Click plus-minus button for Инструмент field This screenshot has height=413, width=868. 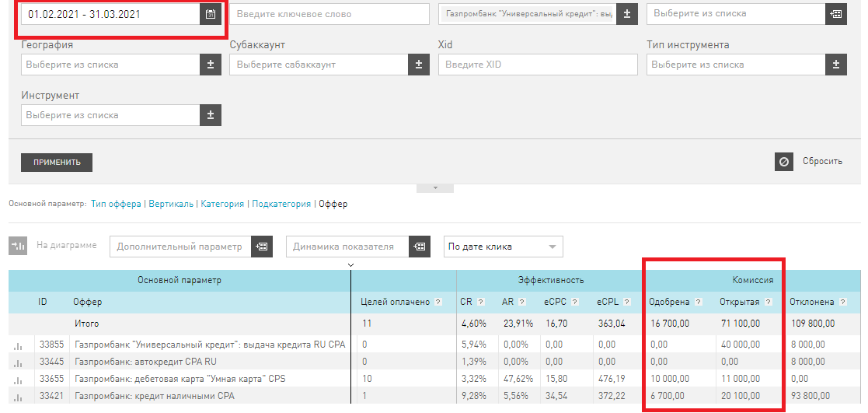(211, 115)
